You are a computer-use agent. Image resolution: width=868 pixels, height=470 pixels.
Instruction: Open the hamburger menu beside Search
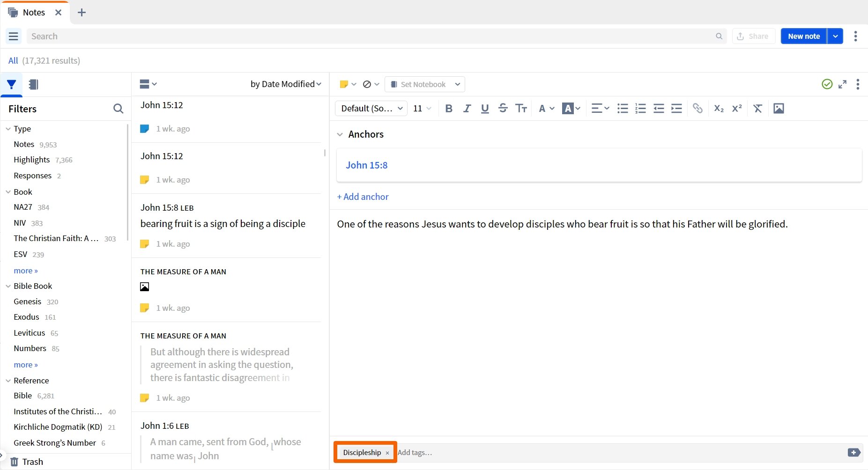pos(14,36)
